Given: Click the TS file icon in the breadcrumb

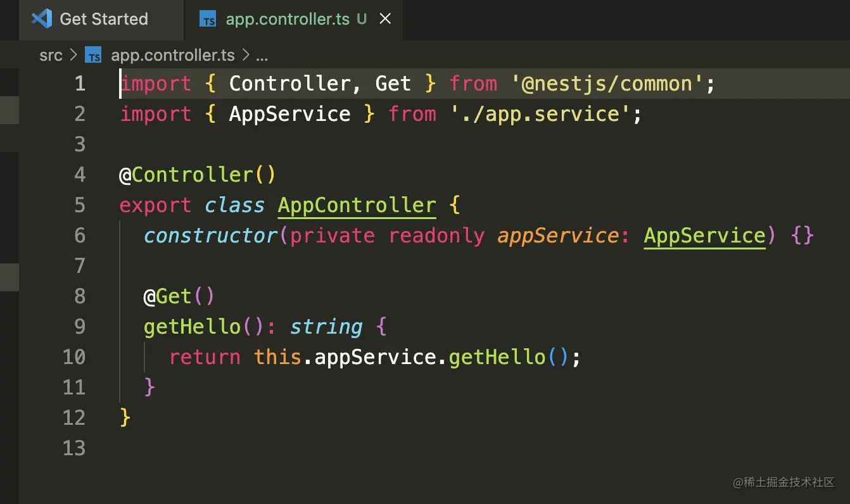Looking at the screenshot, I should tap(94, 56).
